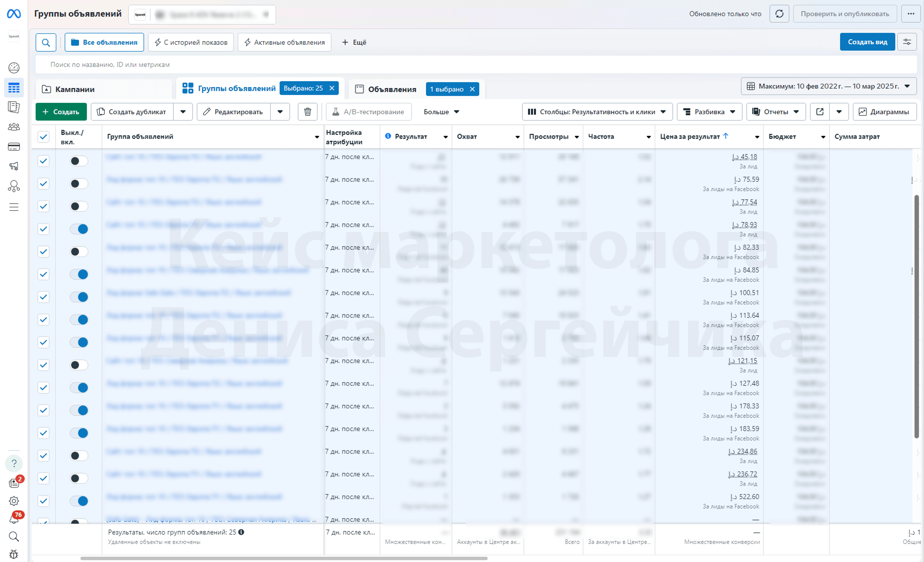Click the green Создать button
Image resolution: width=924 pixels, height=562 pixels.
click(x=61, y=112)
